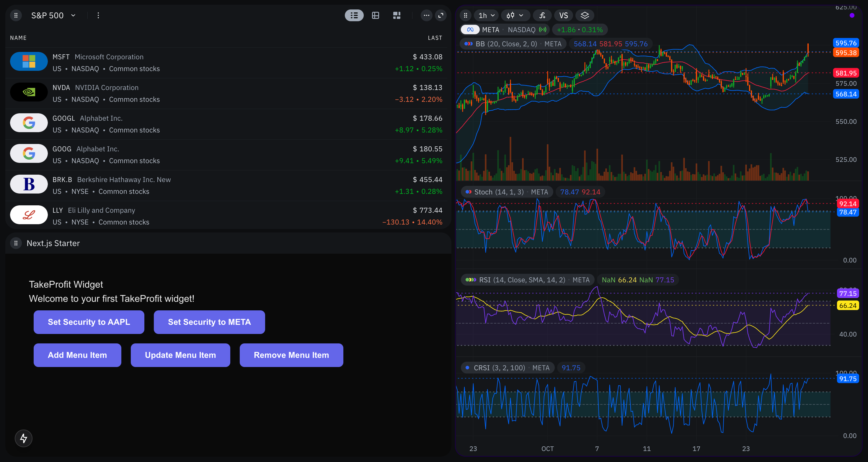
Task: Toggle the Stoch indicator colored dots
Action: pyautogui.click(x=469, y=192)
